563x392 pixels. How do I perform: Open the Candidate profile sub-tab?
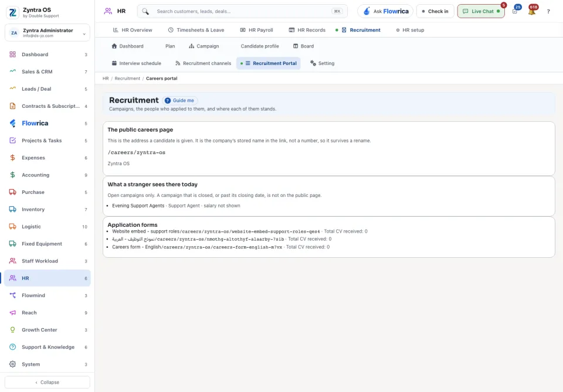coord(260,46)
